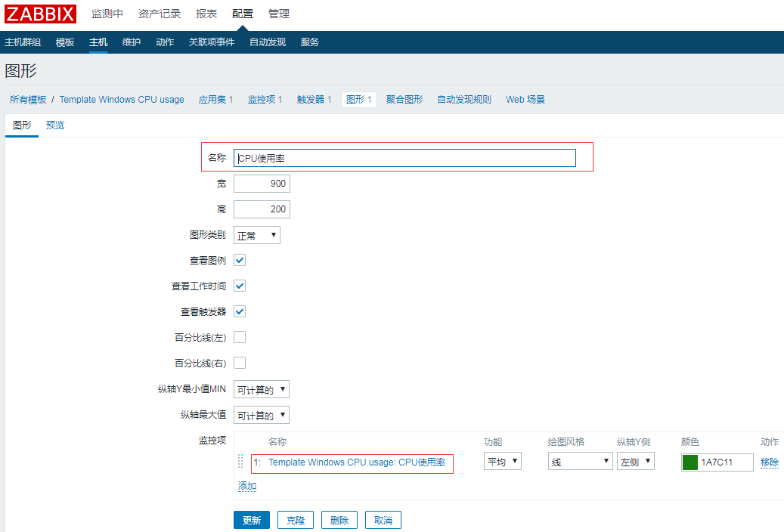Enable the 百分比线(右) checkbox
784x532 pixels.
(240, 363)
